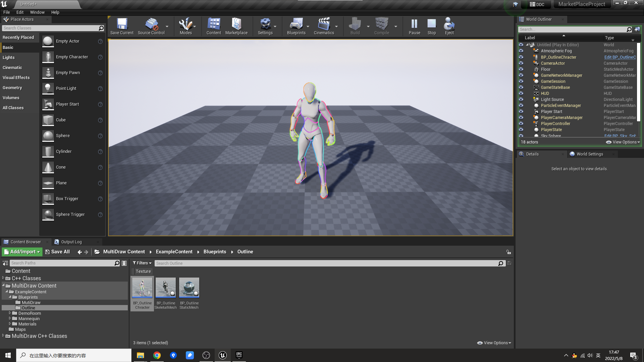Toggle visibility of CameraActor in outliner
Image resolution: width=644 pixels, height=362 pixels.
(521, 63)
